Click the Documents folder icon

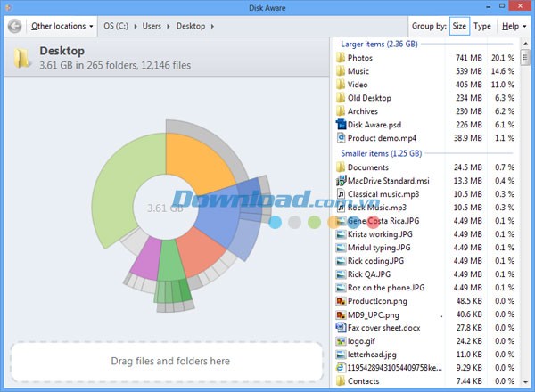[341, 167]
